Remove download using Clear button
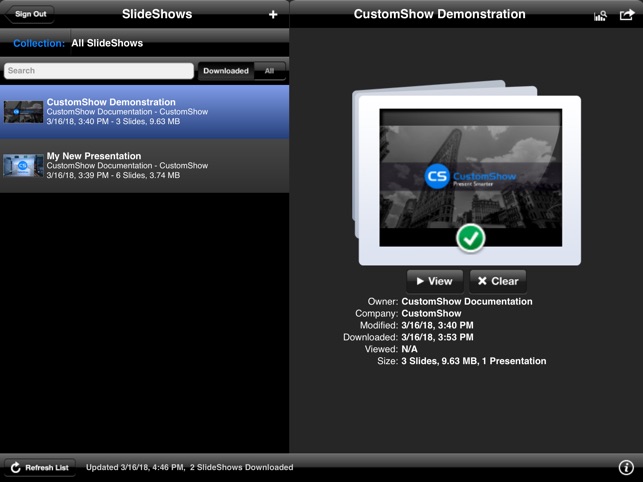643x482 pixels. pos(498,281)
